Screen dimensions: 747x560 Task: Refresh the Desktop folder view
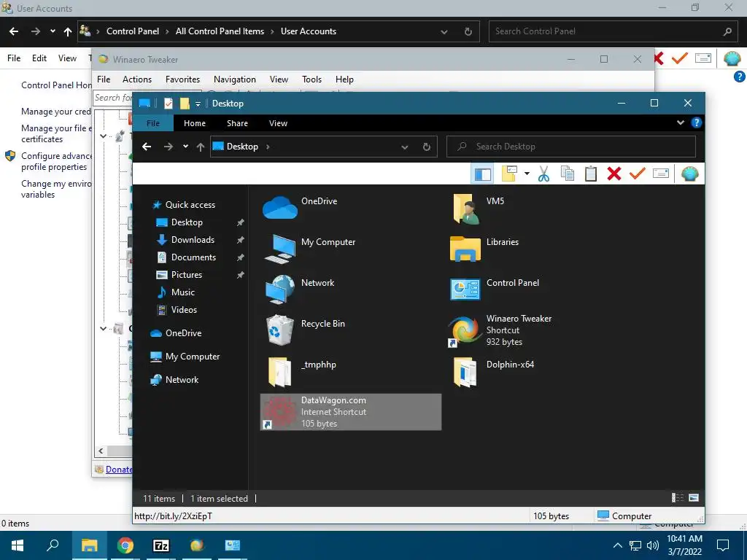click(426, 147)
